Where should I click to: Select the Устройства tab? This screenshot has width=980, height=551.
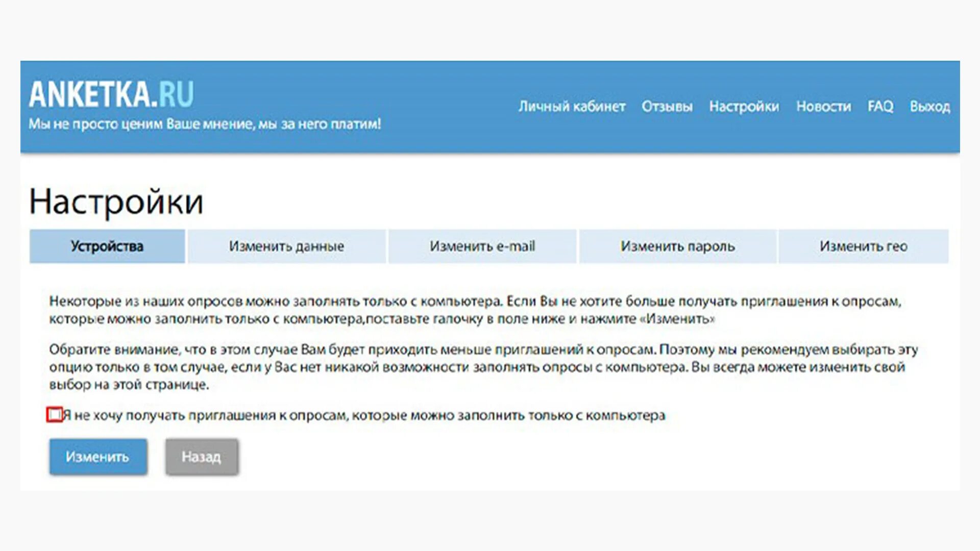tap(107, 246)
